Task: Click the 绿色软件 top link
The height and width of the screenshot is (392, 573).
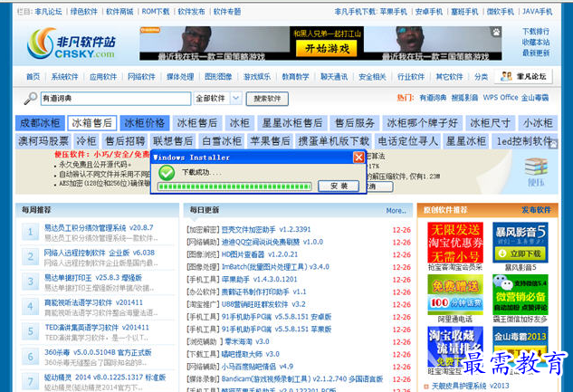Action: [83, 12]
